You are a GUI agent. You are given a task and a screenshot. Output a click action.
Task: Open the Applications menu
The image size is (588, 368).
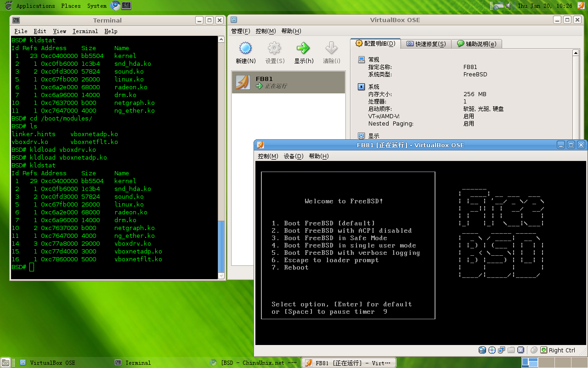click(35, 6)
